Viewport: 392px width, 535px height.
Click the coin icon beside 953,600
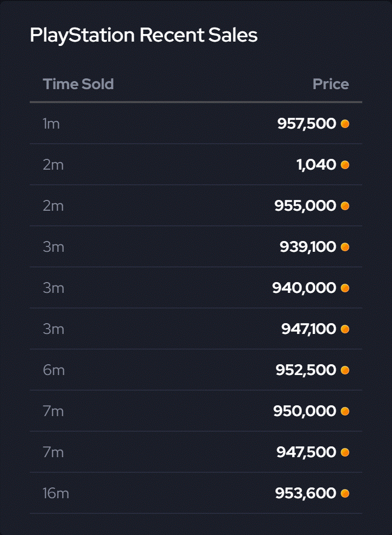345,493
